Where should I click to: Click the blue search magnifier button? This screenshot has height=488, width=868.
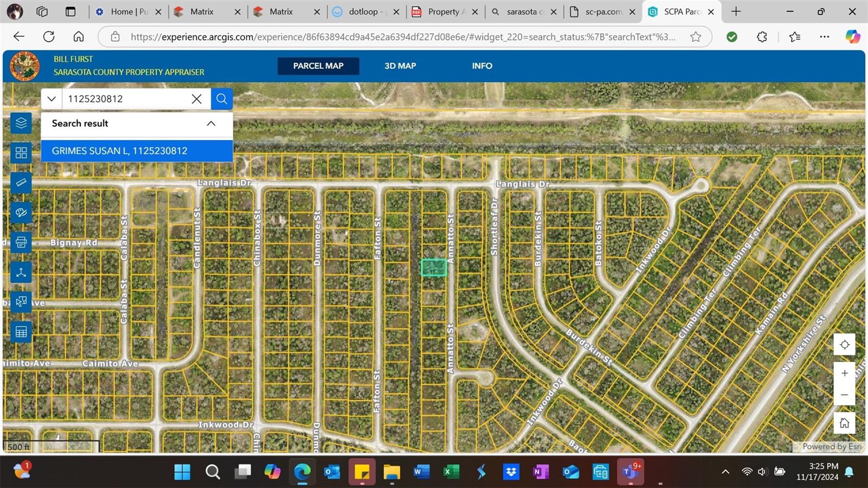(221, 99)
